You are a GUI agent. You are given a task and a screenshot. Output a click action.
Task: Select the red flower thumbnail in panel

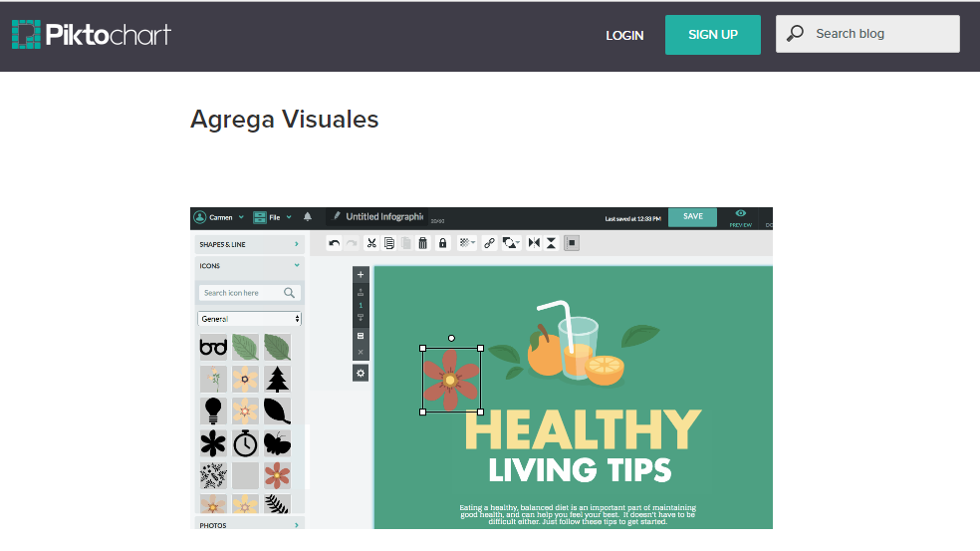pos(277,476)
